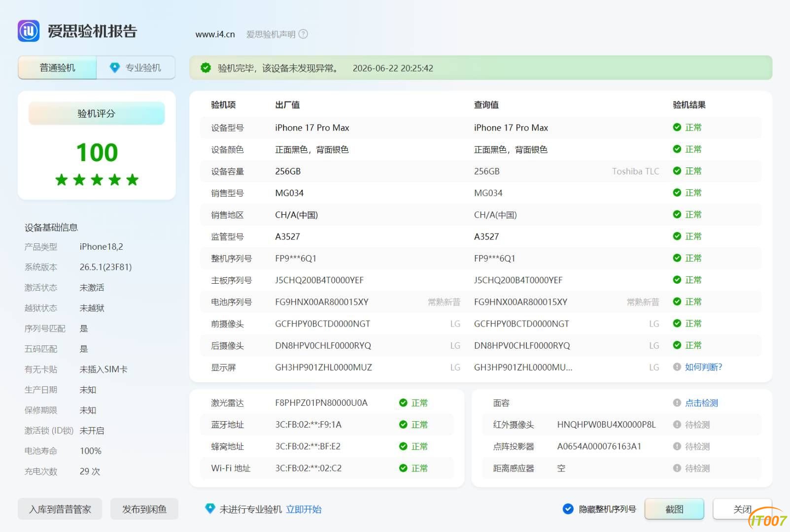Click the green check for 销售地区 row
The height and width of the screenshot is (532, 790).
pyautogui.click(x=677, y=214)
